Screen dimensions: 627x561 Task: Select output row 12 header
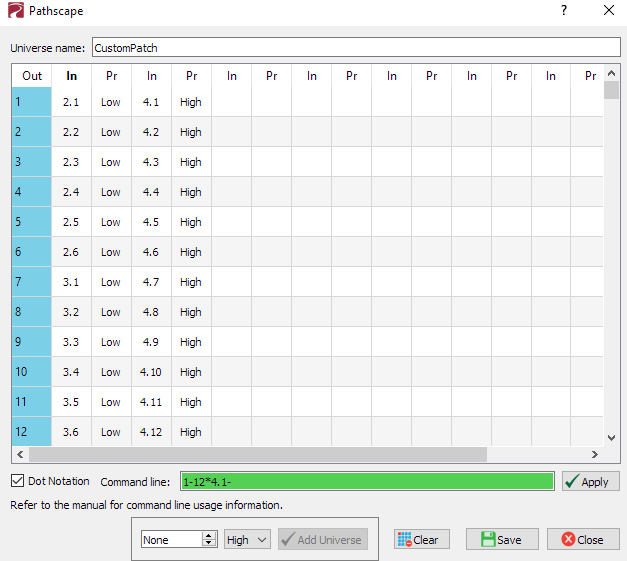click(31, 432)
